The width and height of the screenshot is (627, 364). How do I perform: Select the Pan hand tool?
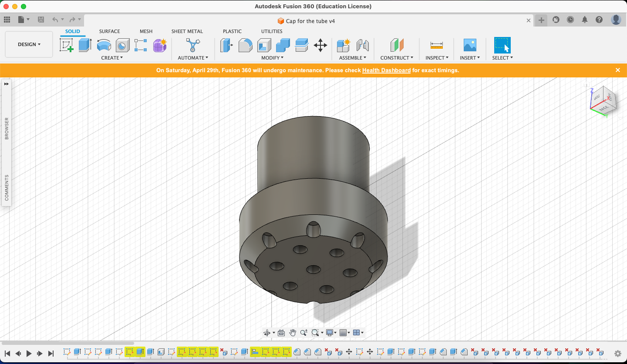click(x=293, y=333)
